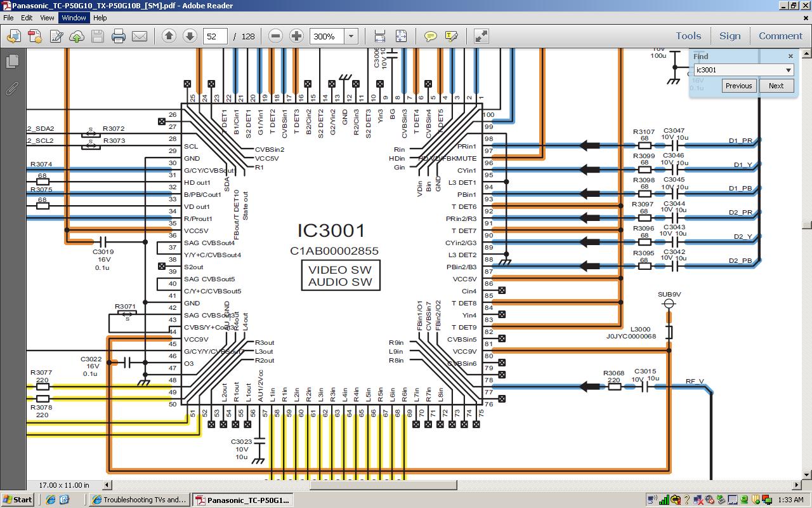Click the Windows Start button
The width and height of the screenshot is (812, 508).
coord(17,500)
